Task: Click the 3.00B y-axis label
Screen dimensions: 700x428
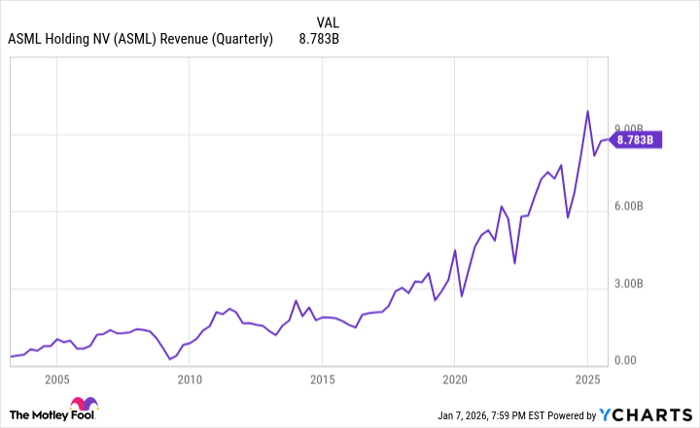Action: click(x=629, y=284)
